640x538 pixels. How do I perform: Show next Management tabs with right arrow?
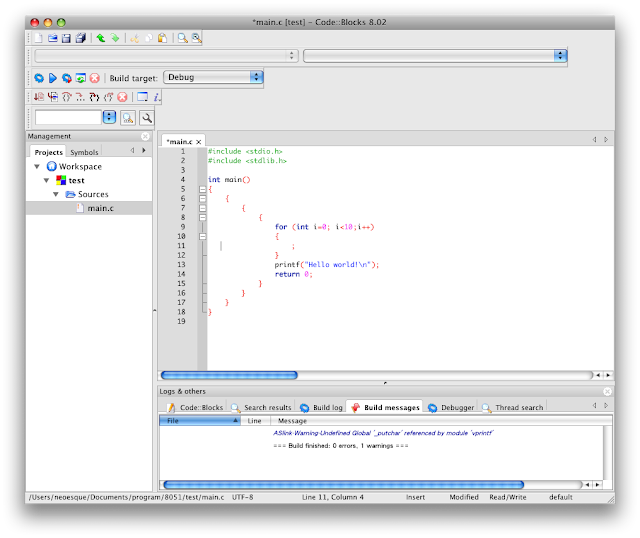pyautogui.click(x=144, y=151)
